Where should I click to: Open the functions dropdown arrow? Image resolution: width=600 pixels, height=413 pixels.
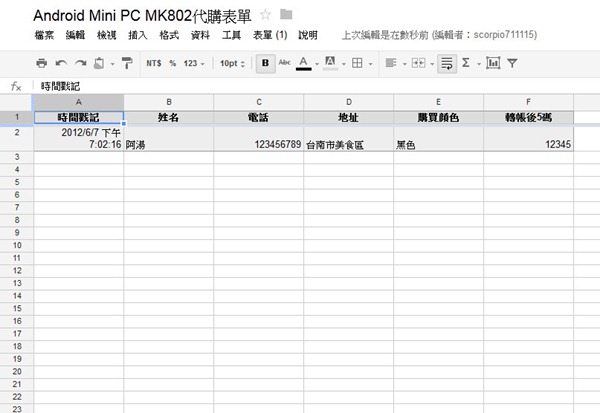coord(479,64)
